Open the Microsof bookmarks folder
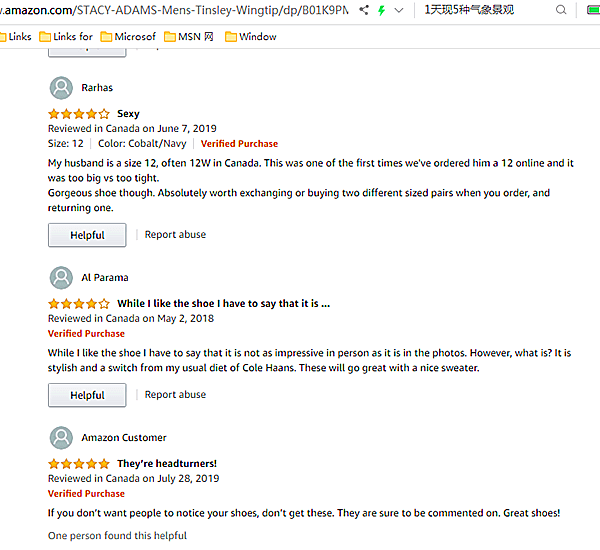Viewport: 600px width, 550px height. [128, 37]
